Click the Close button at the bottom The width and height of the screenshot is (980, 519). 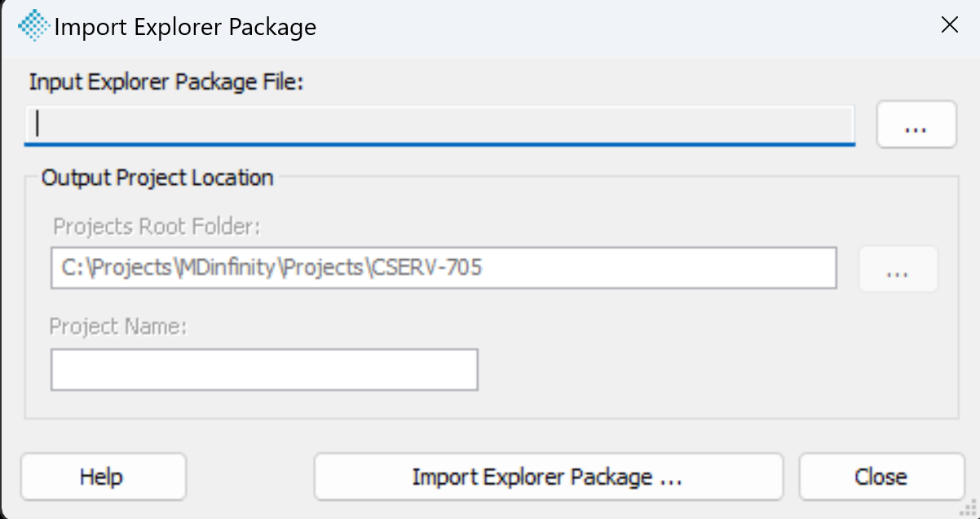tap(881, 477)
